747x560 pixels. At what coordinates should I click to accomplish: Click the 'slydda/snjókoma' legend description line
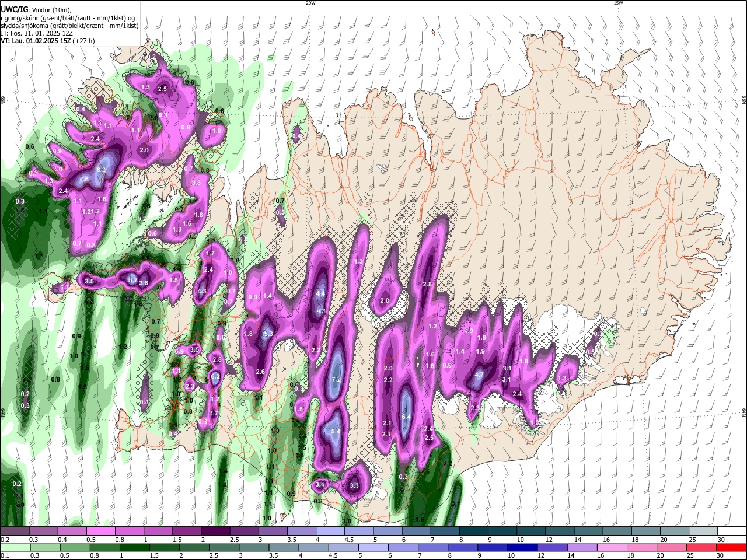point(69,26)
